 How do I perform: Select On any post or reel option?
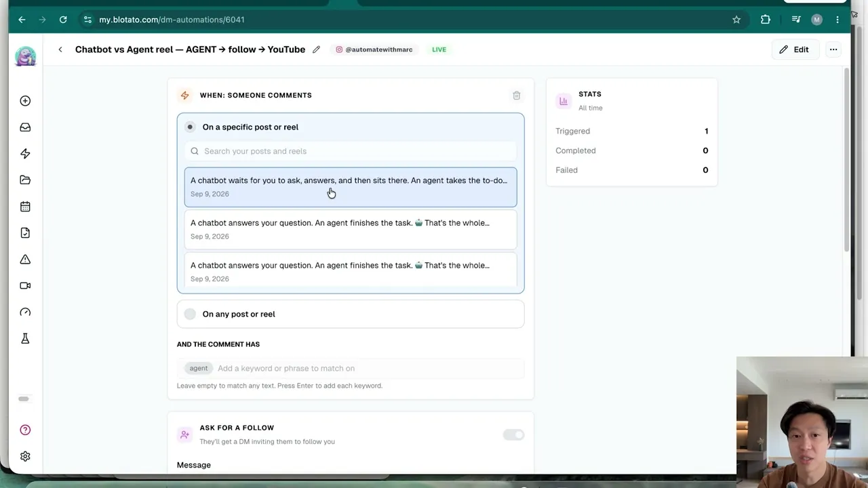coord(351,314)
